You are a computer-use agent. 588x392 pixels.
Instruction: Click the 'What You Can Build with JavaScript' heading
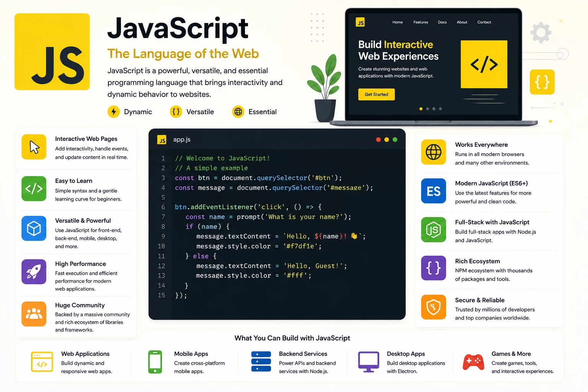click(x=292, y=338)
